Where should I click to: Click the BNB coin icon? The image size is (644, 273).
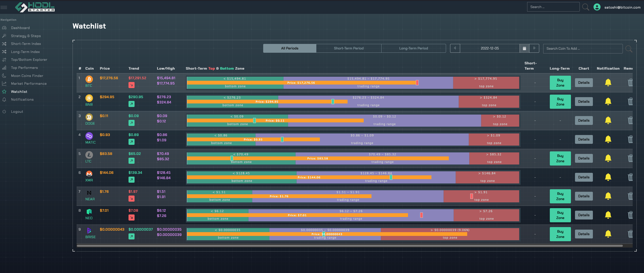point(89,98)
